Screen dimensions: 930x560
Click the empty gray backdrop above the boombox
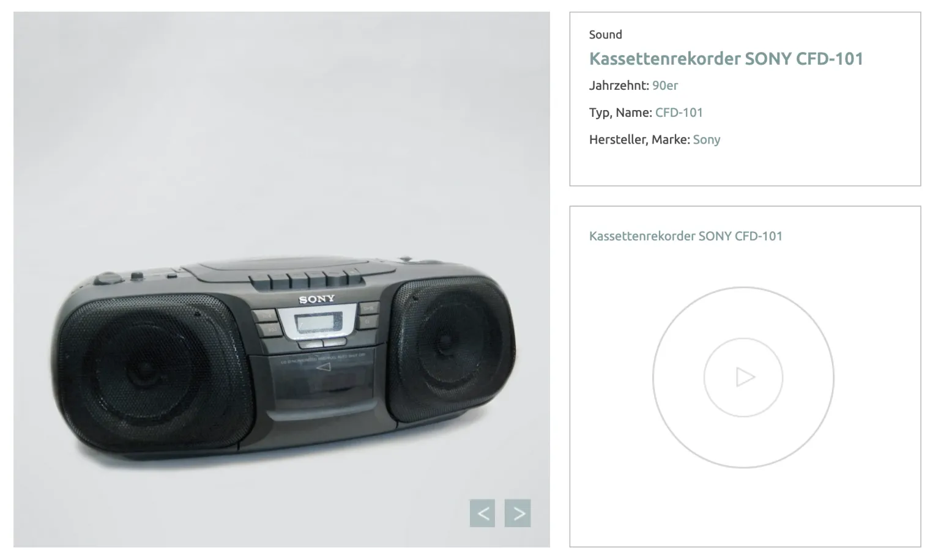tap(281, 134)
